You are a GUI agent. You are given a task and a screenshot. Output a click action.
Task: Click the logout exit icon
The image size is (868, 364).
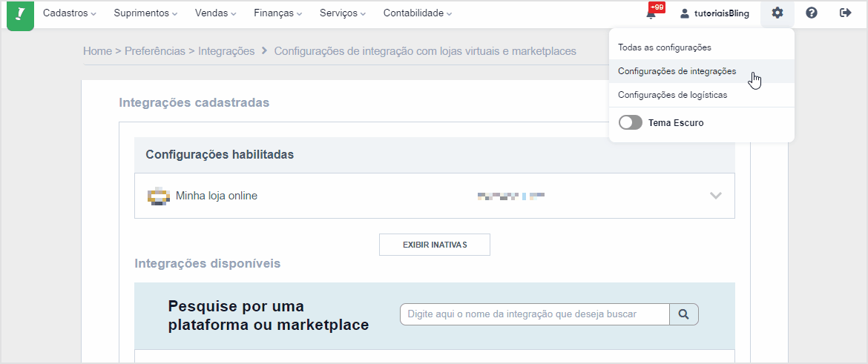(x=845, y=13)
